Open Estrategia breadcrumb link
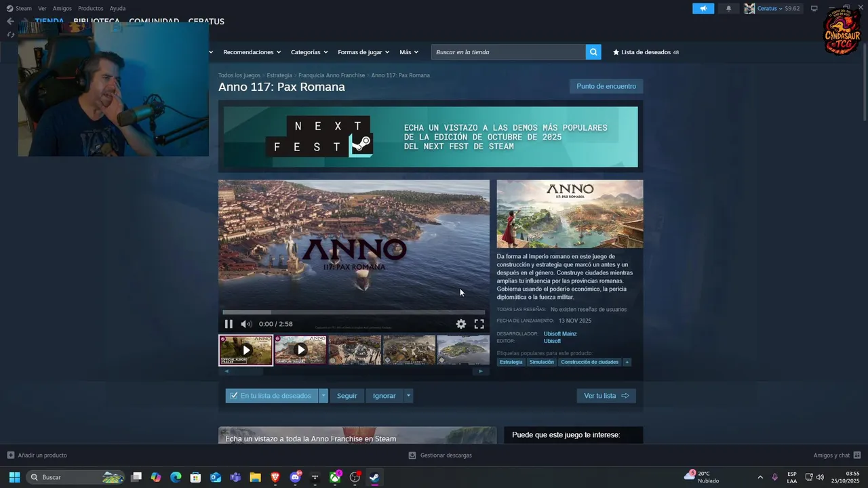The image size is (868, 488). [x=279, y=75]
